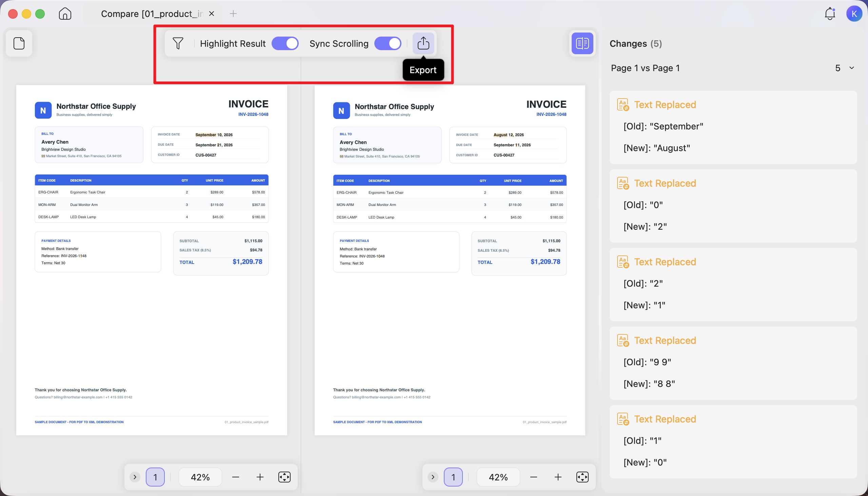Fit right document to window icon

click(x=582, y=477)
